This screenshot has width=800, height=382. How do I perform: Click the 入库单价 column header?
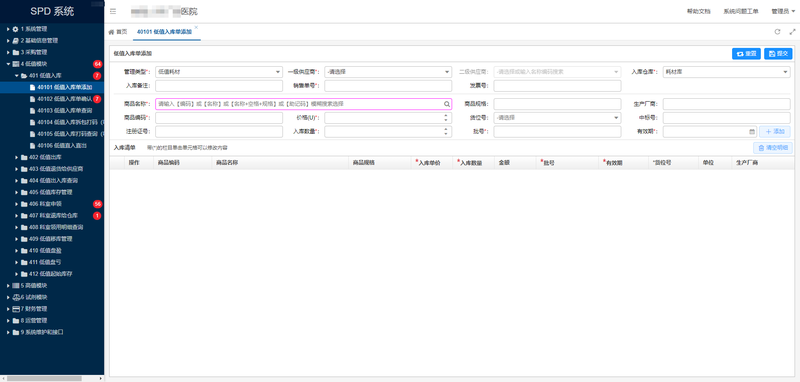(x=431, y=163)
